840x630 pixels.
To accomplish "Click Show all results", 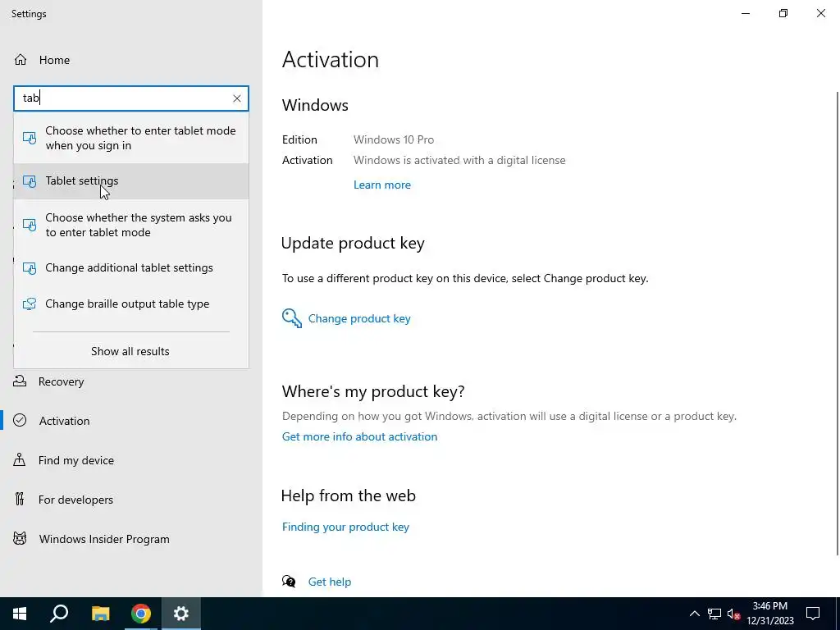I will pyautogui.click(x=130, y=351).
